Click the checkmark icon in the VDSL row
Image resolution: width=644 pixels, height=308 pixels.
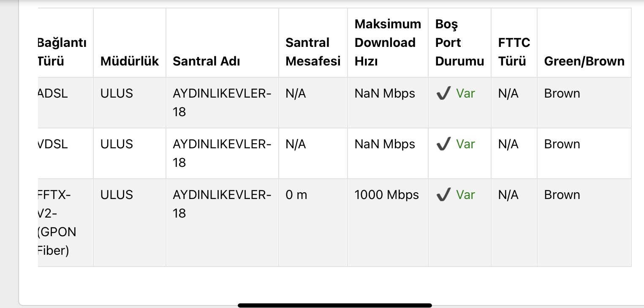[443, 144]
